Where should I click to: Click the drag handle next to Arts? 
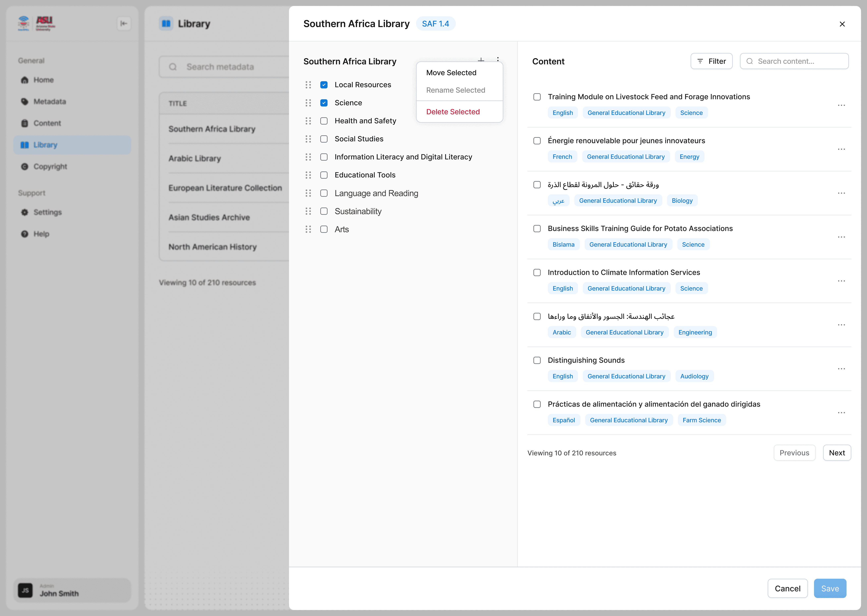308,229
